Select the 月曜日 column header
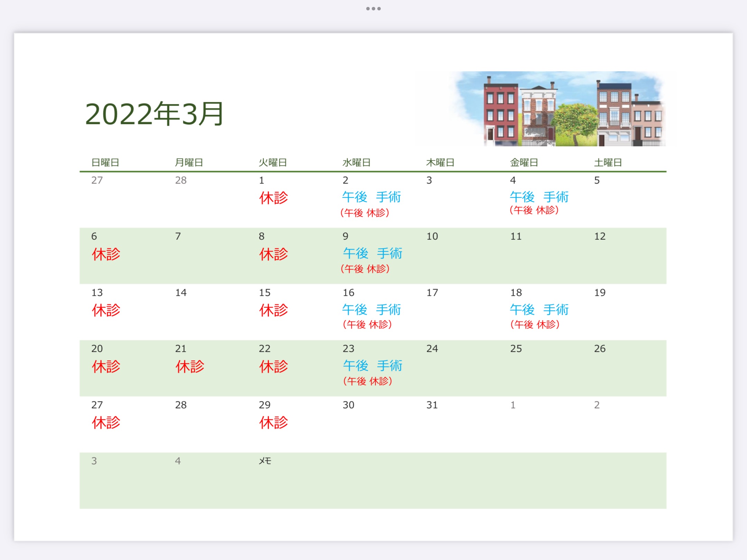This screenshot has width=747, height=560. [x=189, y=162]
